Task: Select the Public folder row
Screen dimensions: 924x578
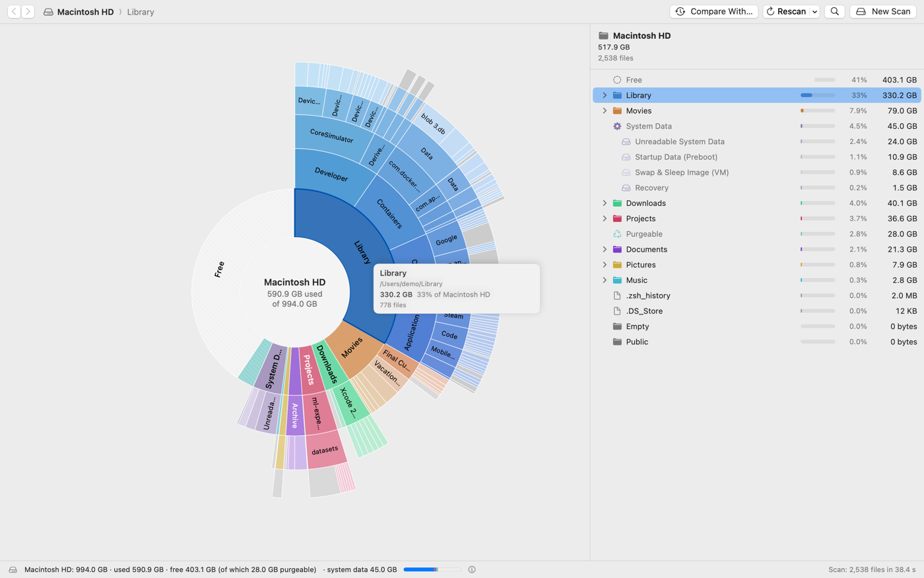Action: coord(756,342)
